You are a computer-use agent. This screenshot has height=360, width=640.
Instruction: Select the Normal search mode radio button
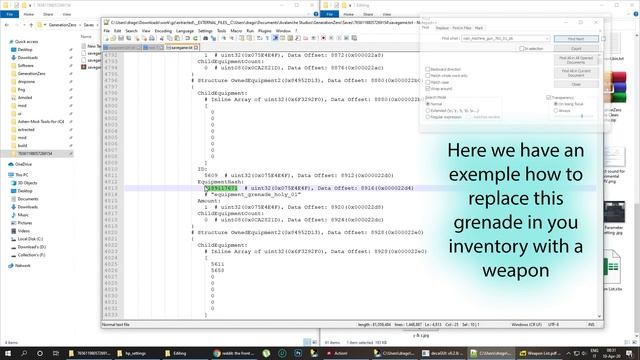[x=428, y=104]
